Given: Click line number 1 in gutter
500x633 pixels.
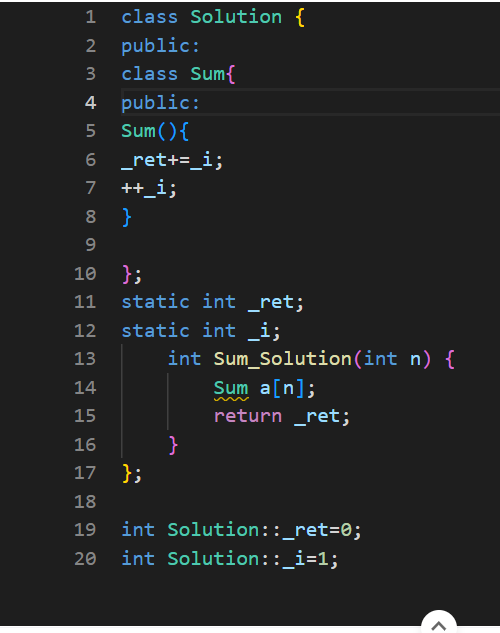Looking at the screenshot, I should tap(91, 17).
